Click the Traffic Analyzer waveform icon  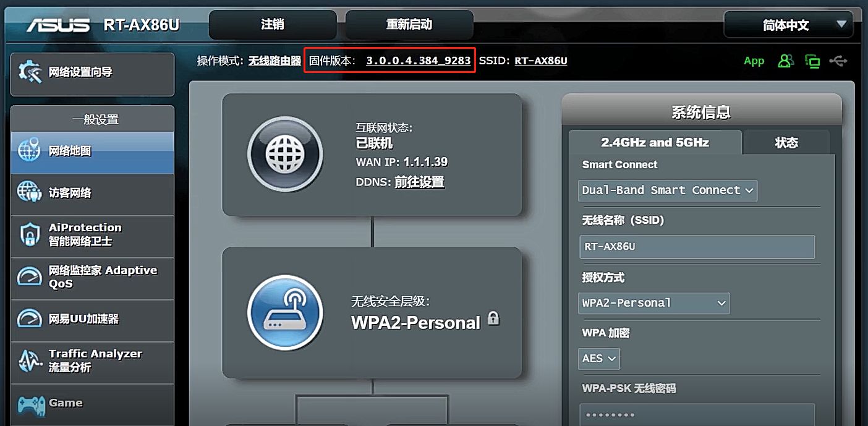point(30,360)
